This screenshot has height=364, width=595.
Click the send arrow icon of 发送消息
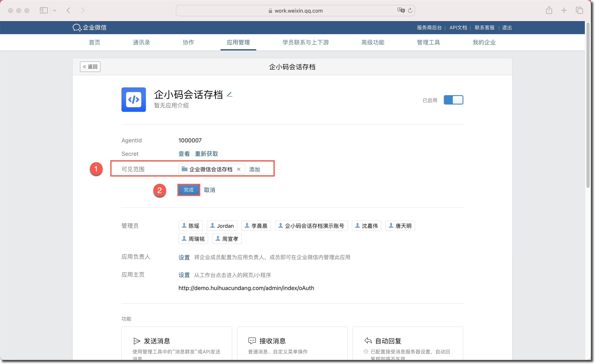pyautogui.click(x=137, y=341)
